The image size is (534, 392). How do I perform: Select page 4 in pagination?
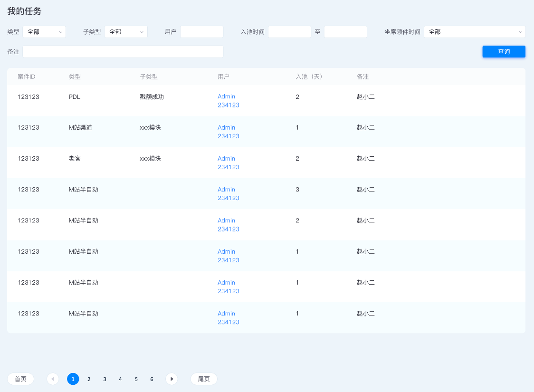[x=120, y=379]
